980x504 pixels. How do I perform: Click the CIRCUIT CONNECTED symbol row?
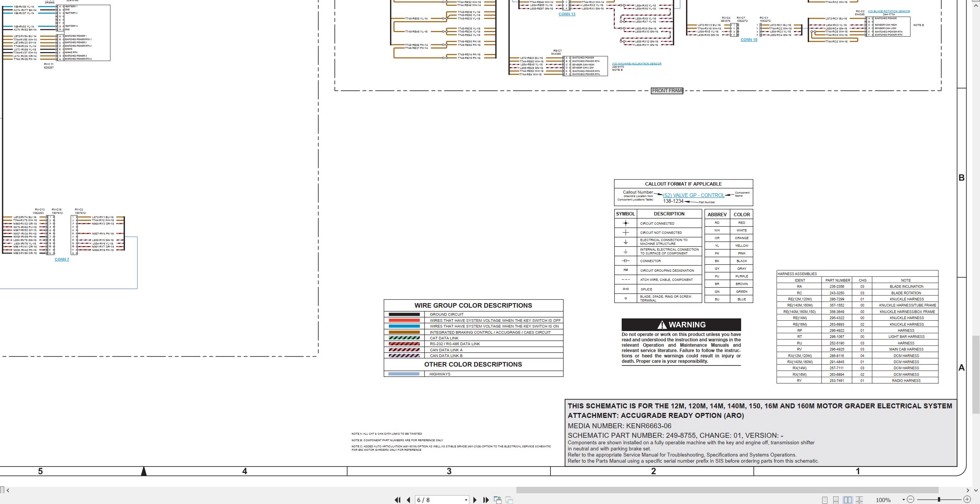[658, 223]
